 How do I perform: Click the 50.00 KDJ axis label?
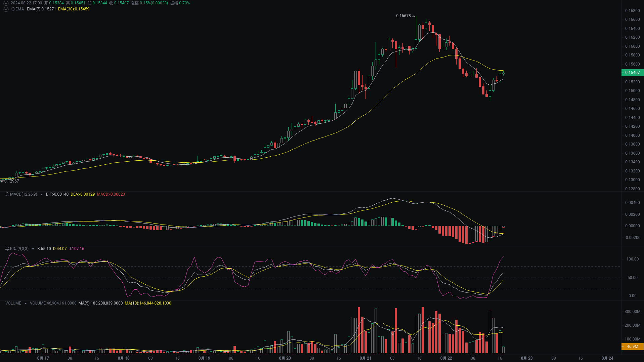click(x=633, y=278)
